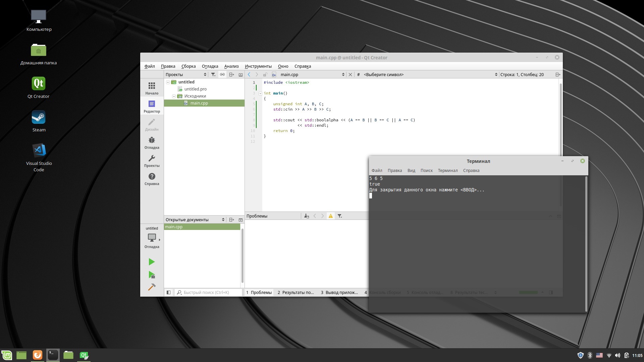Toggle the file writable lock icon
This screenshot has width=644, height=362.
[x=265, y=74]
